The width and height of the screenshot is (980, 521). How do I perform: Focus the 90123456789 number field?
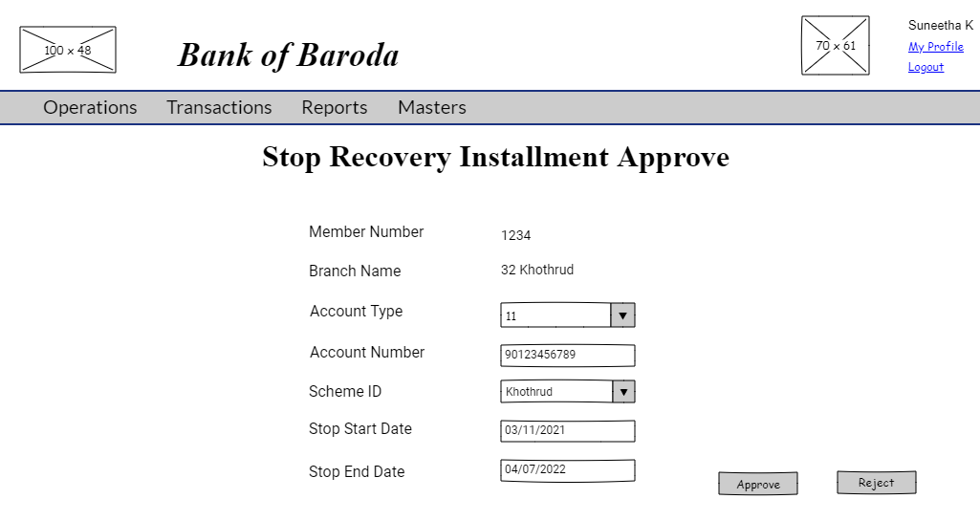567,355
